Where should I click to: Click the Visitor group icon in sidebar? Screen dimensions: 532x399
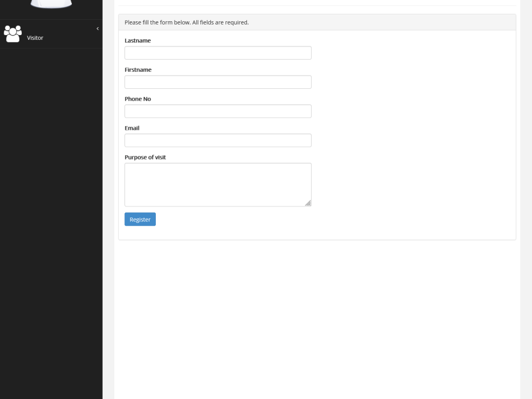[13, 34]
